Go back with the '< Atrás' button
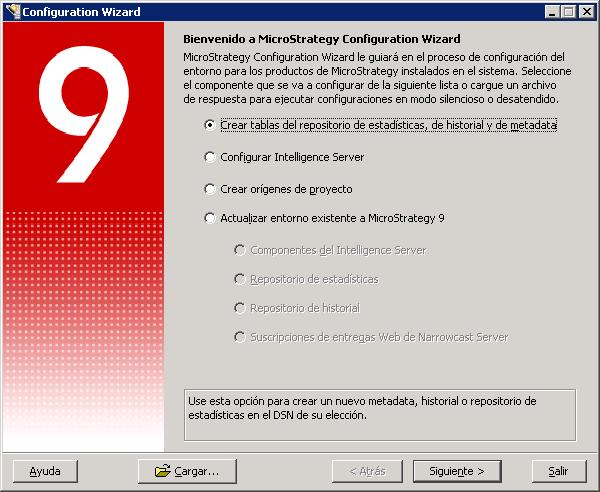Image resolution: width=600 pixels, height=492 pixels. [367, 471]
